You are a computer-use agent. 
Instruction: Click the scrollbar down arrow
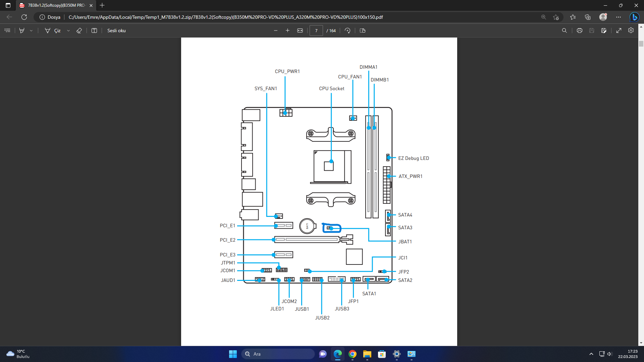pos(641,343)
